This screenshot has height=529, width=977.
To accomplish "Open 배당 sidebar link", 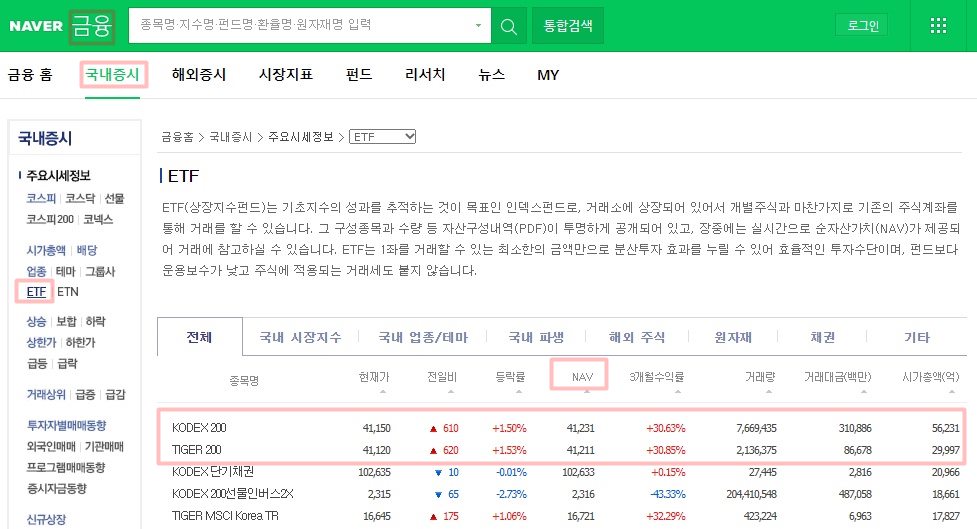I will pyautogui.click(x=87, y=250).
